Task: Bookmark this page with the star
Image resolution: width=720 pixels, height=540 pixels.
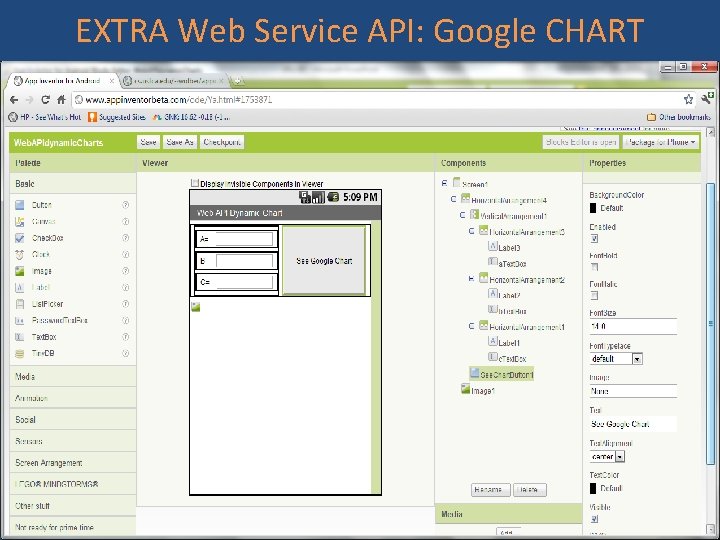Action: pyautogui.click(x=688, y=99)
